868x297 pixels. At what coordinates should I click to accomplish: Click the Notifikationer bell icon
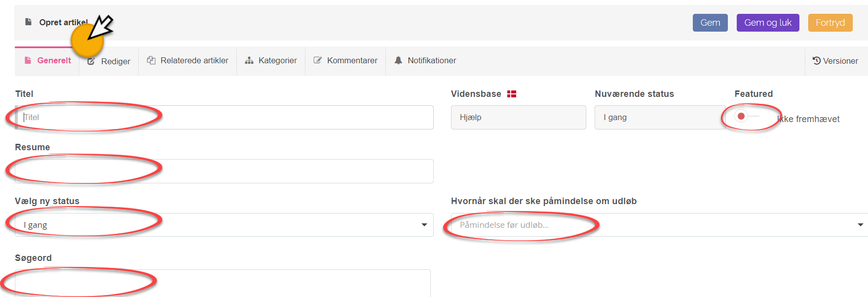point(398,60)
